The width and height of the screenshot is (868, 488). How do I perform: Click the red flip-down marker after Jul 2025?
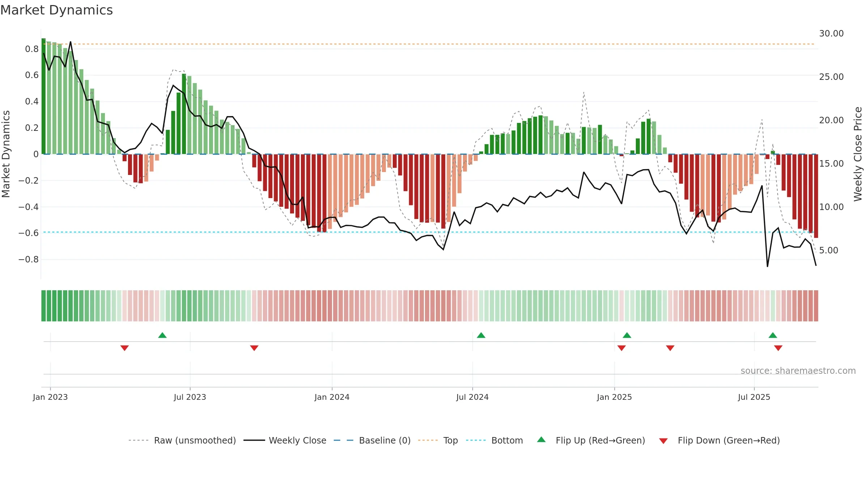click(778, 348)
